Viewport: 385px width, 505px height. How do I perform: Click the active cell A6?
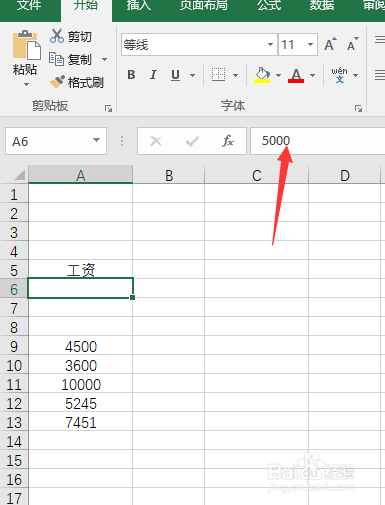pos(80,288)
